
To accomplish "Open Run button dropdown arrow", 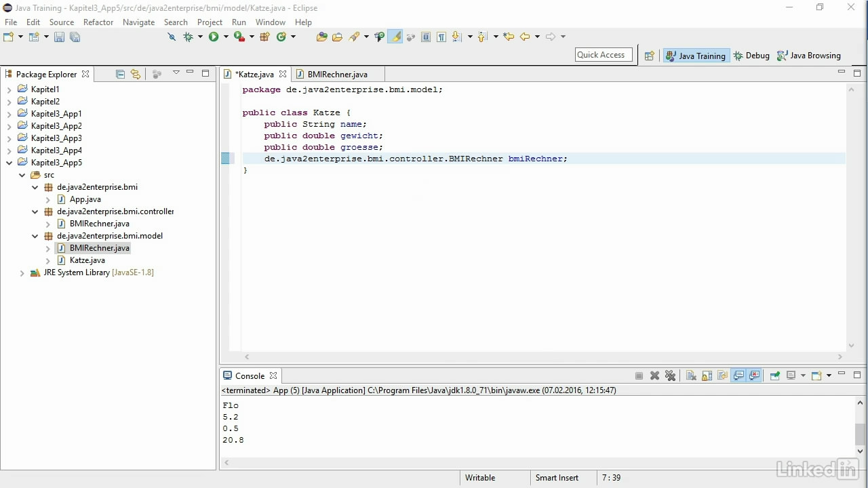I will pos(226,37).
